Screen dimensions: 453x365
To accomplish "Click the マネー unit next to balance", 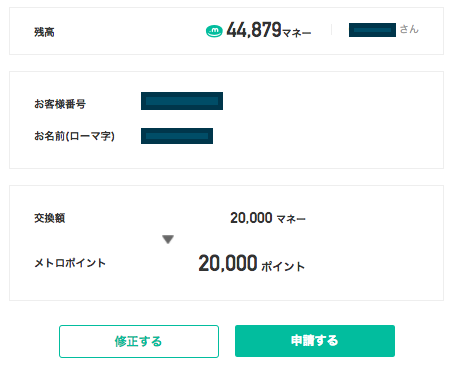I will pos(297,33).
